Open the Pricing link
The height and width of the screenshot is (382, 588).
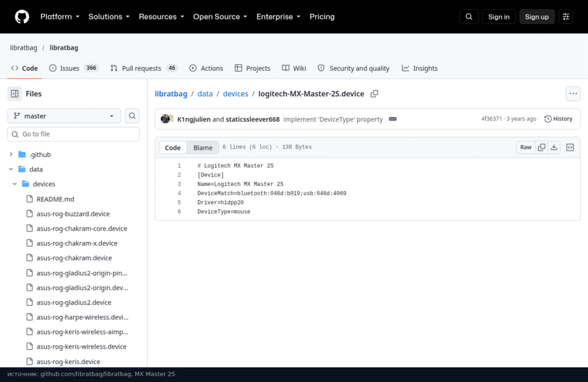[x=322, y=17]
